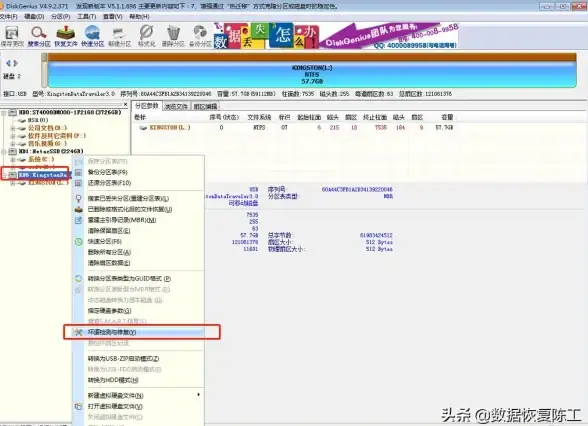Open the 文件(F) menu

[8, 16]
